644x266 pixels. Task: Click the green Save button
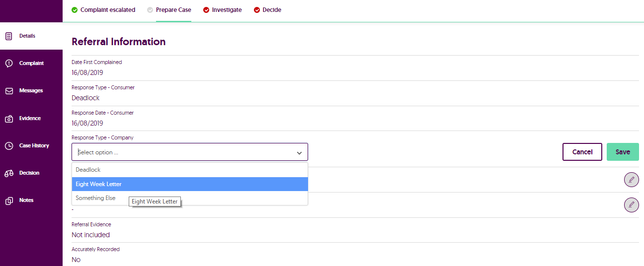[623, 152]
